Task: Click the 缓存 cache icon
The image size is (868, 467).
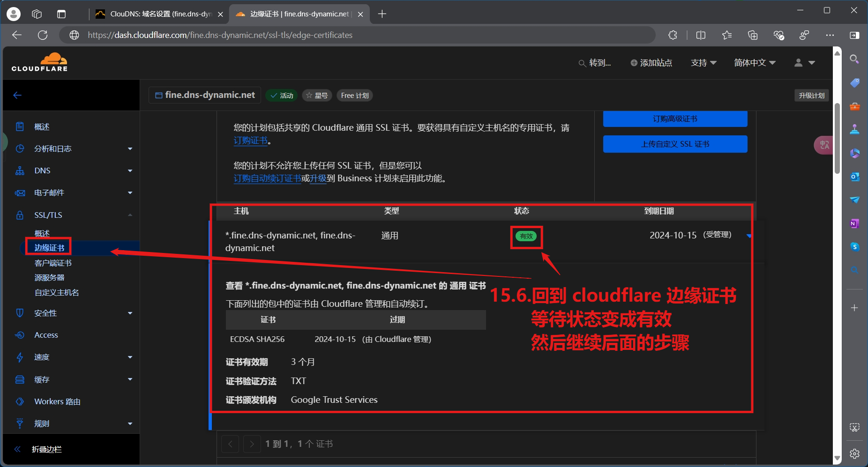Action: [20, 379]
